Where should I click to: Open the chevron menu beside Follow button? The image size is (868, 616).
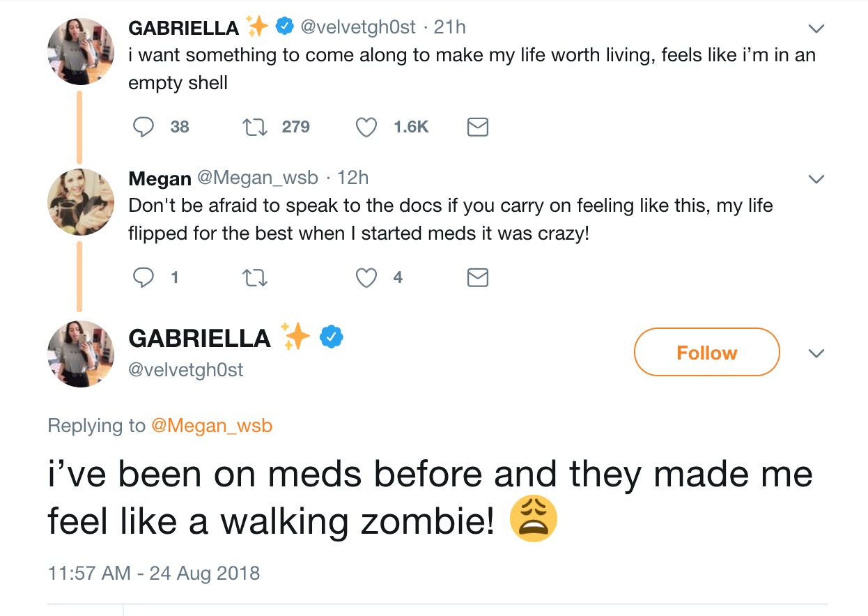click(x=816, y=353)
